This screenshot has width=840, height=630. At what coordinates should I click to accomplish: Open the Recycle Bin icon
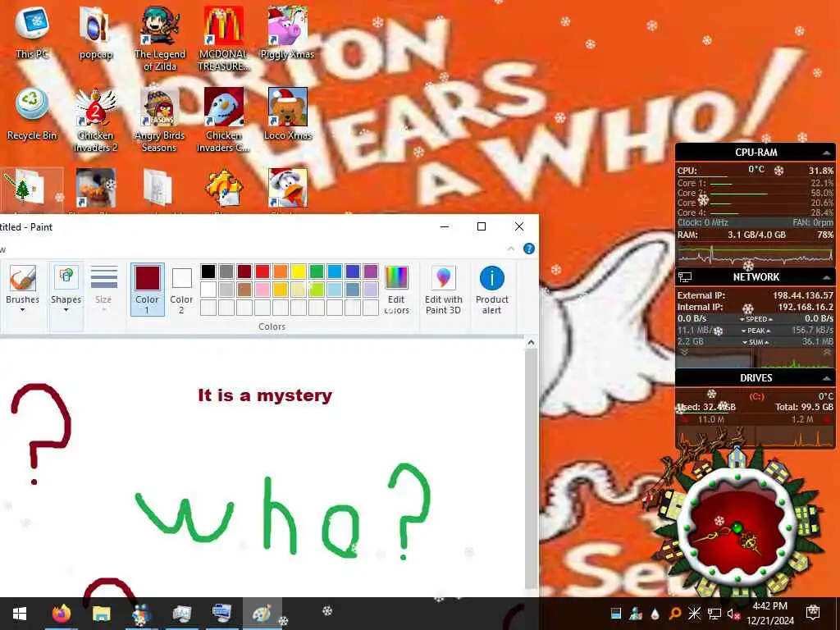click(x=32, y=113)
